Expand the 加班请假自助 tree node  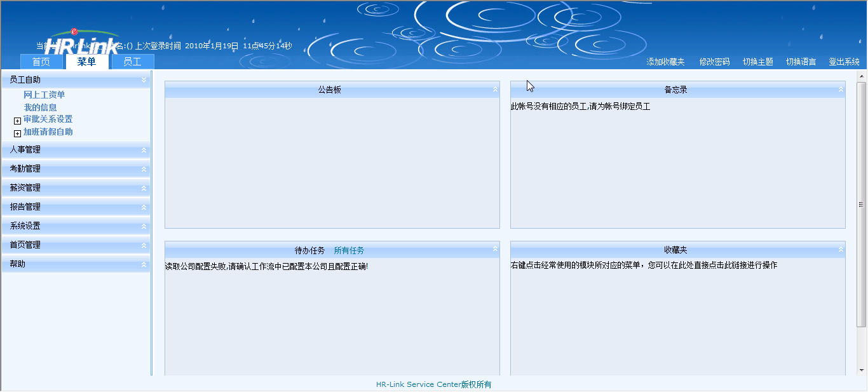[x=17, y=133]
